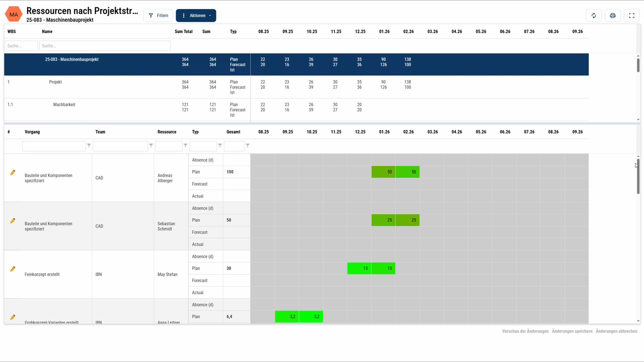Click the lower table vertical scrollbar thumb
Image resolution: width=644 pixels, height=362 pixels.
pos(638,177)
